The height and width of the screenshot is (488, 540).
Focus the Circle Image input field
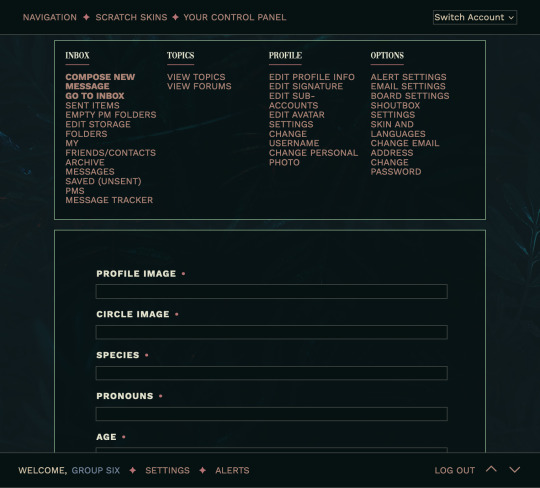click(x=271, y=332)
